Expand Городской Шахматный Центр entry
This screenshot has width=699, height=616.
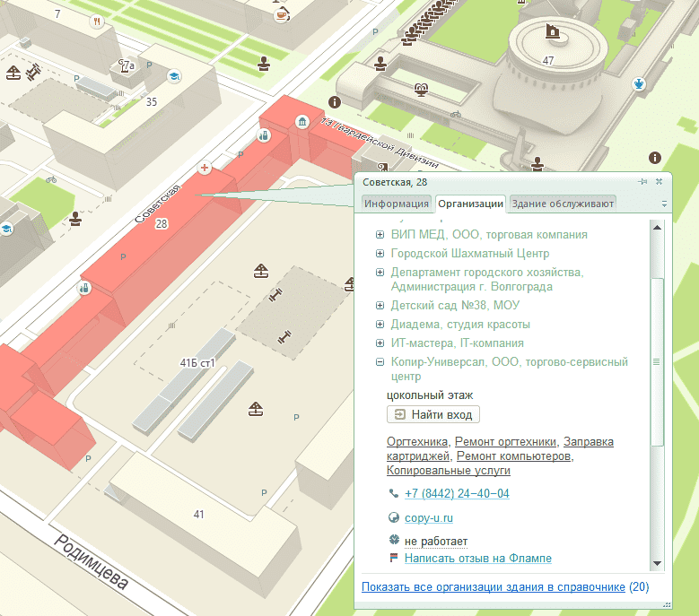click(x=380, y=254)
